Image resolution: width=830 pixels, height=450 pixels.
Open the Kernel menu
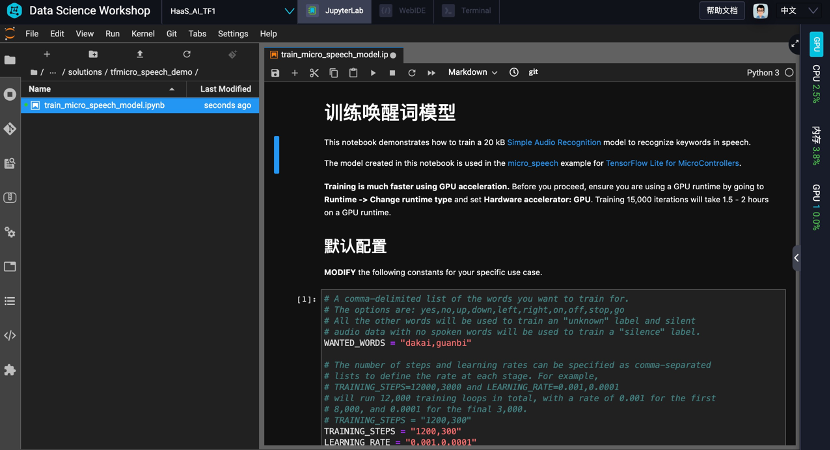point(141,33)
